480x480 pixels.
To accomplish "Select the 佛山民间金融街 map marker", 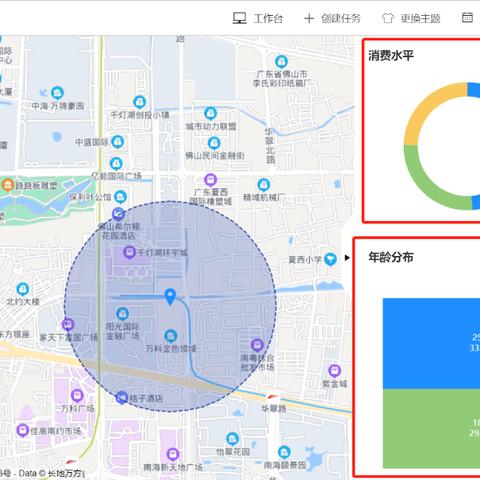I will pyautogui.click(x=214, y=143).
